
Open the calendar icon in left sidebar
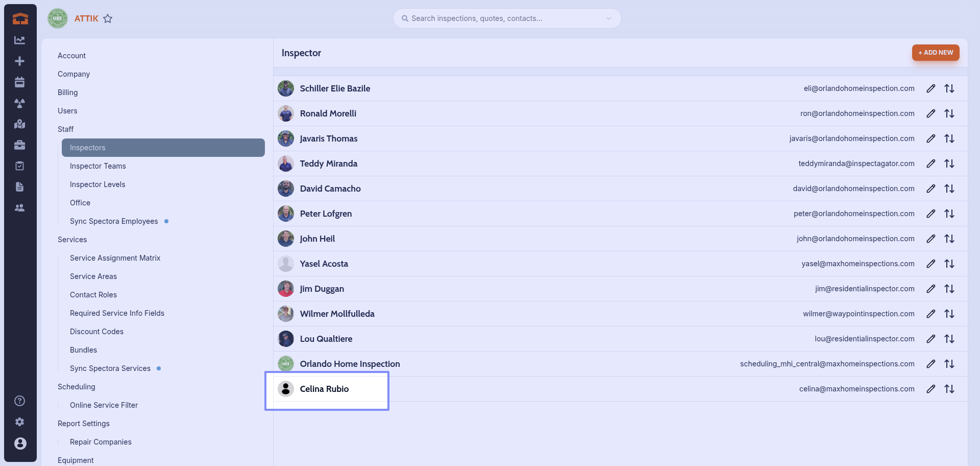20,82
